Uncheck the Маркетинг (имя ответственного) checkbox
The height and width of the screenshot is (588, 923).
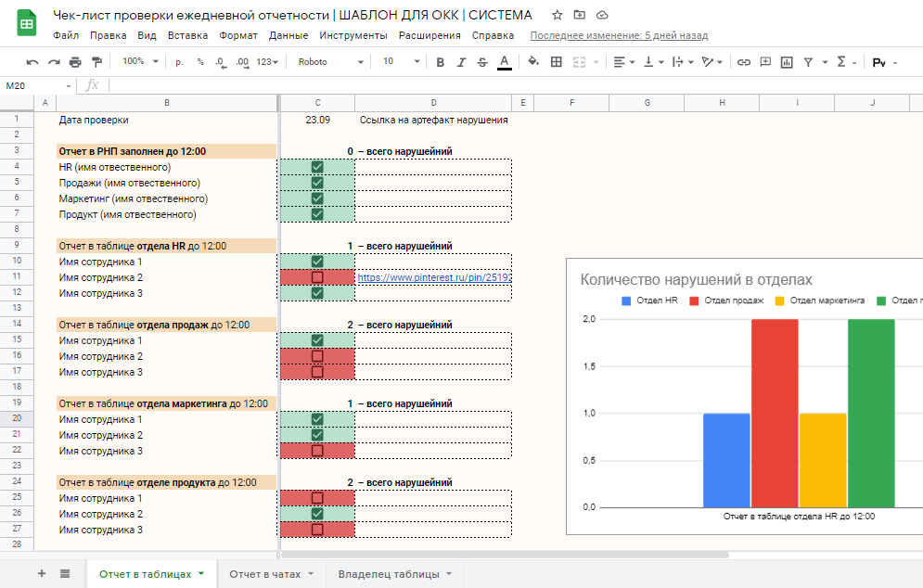tap(317, 198)
